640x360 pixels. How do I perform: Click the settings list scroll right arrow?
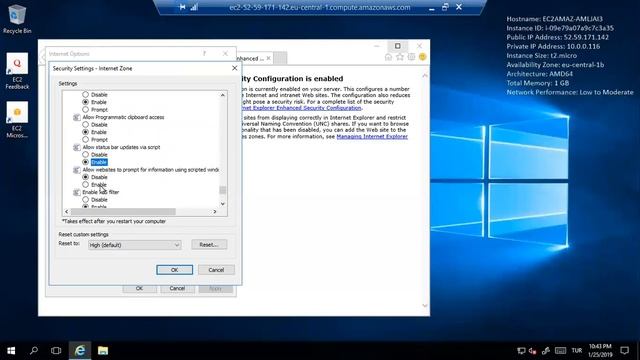click(x=215, y=211)
